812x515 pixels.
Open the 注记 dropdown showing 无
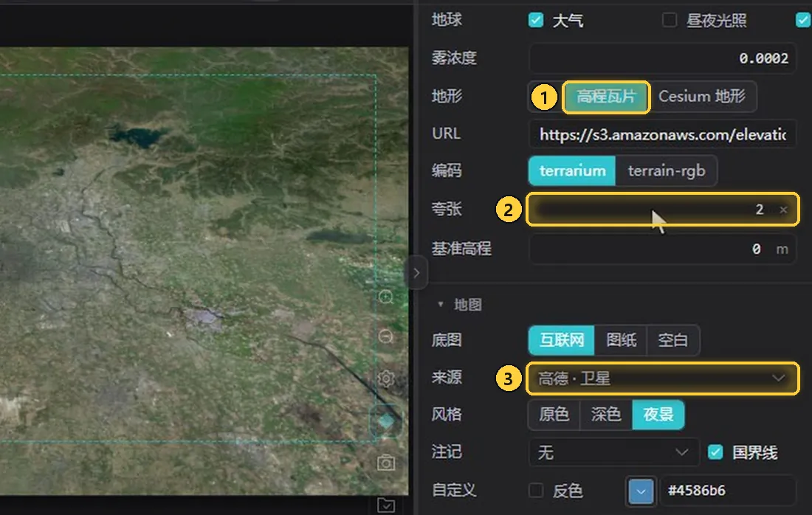[x=614, y=452]
